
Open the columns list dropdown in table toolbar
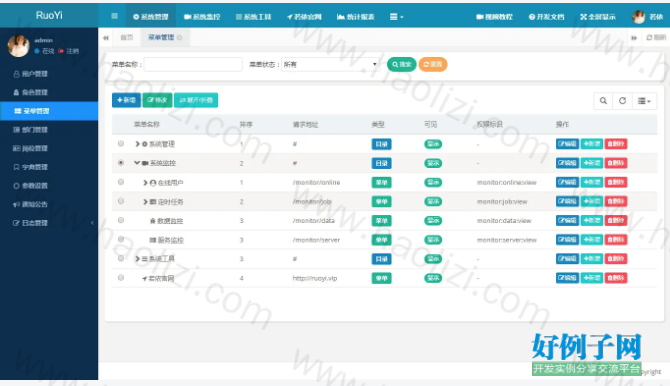tap(644, 101)
